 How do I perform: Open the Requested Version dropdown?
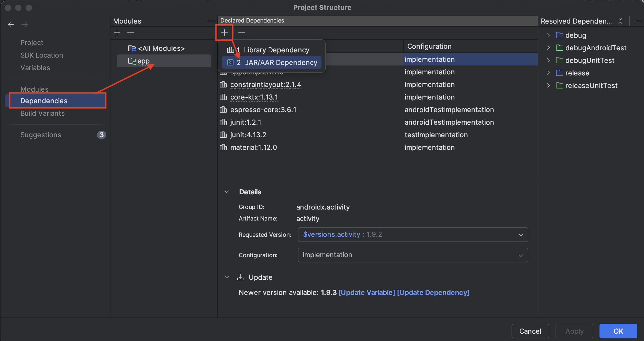[x=521, y=235]
